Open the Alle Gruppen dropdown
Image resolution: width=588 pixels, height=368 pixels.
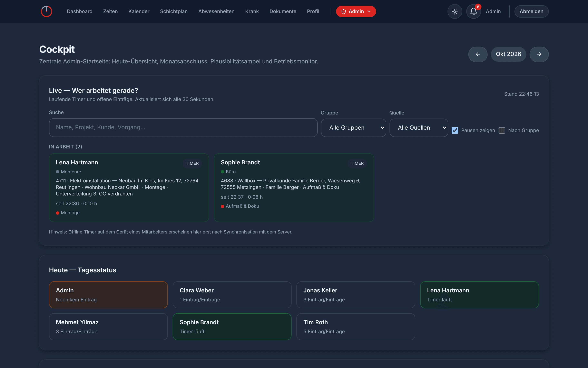pos(353,128)
